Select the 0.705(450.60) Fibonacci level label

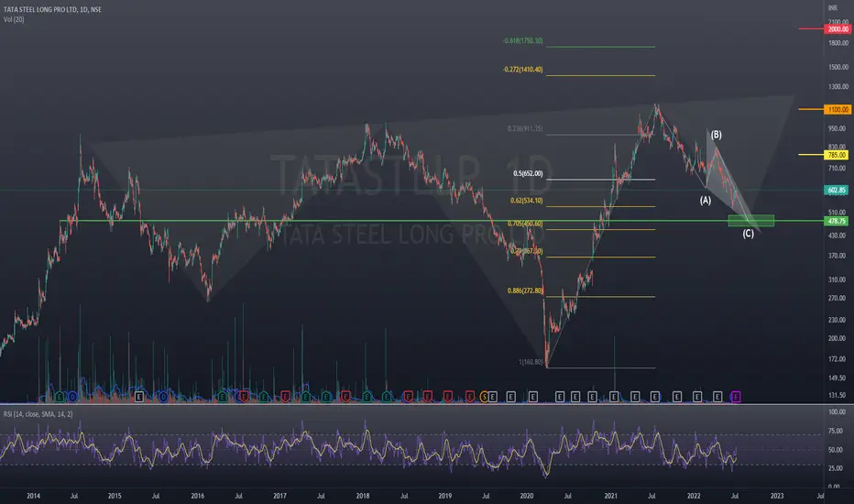(525, 224)
